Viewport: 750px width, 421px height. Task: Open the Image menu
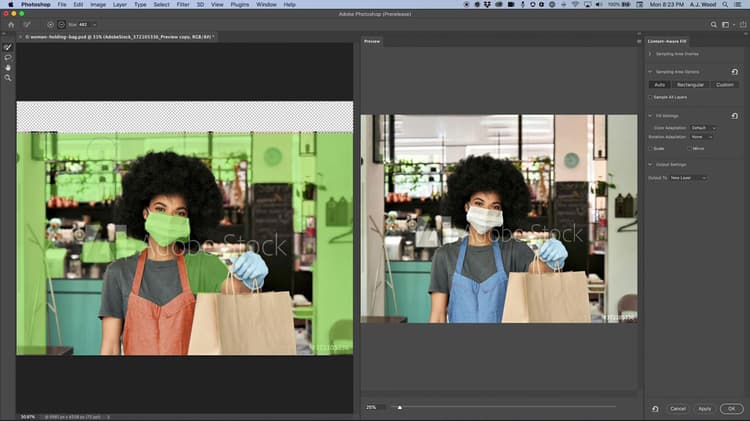point(98,4)
